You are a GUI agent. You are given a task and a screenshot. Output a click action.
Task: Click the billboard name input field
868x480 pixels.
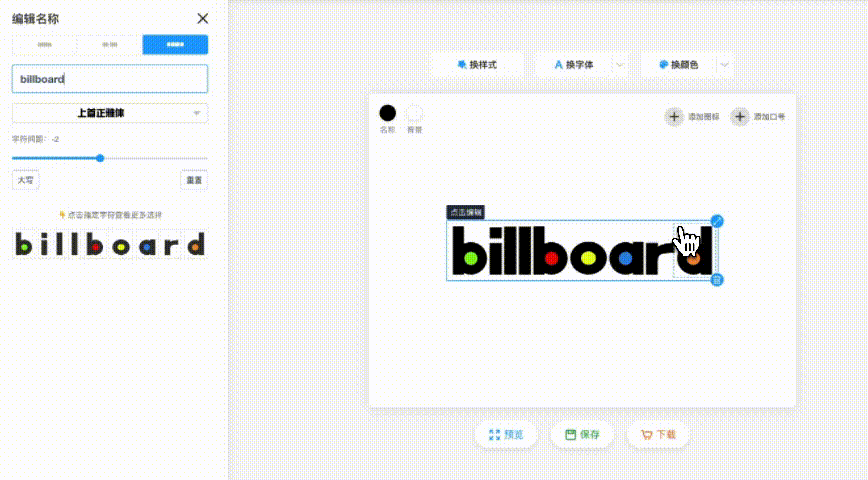pyautogui.click(x=110, y=79)
